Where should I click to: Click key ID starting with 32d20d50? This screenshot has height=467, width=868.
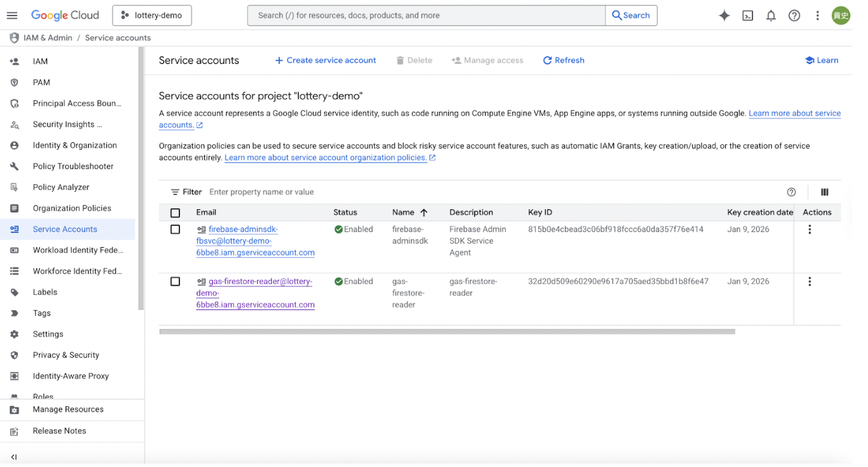coord(618,282)
